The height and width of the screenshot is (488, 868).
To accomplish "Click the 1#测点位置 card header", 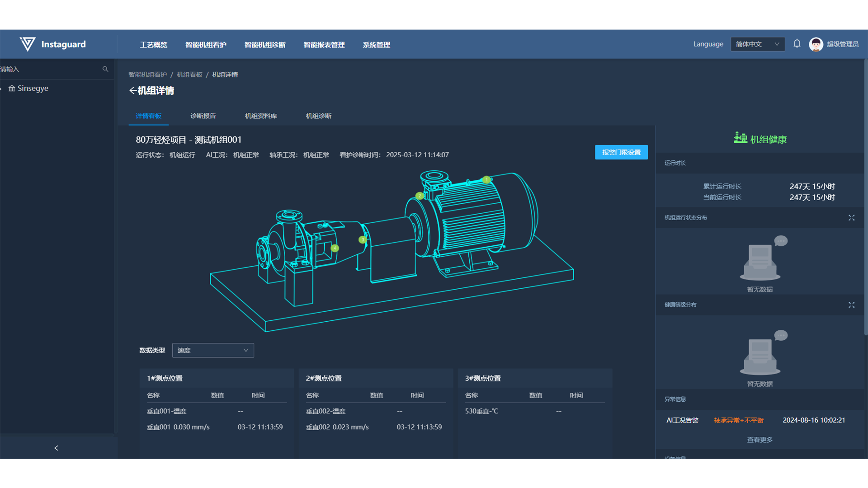I will tap(217, 378).
